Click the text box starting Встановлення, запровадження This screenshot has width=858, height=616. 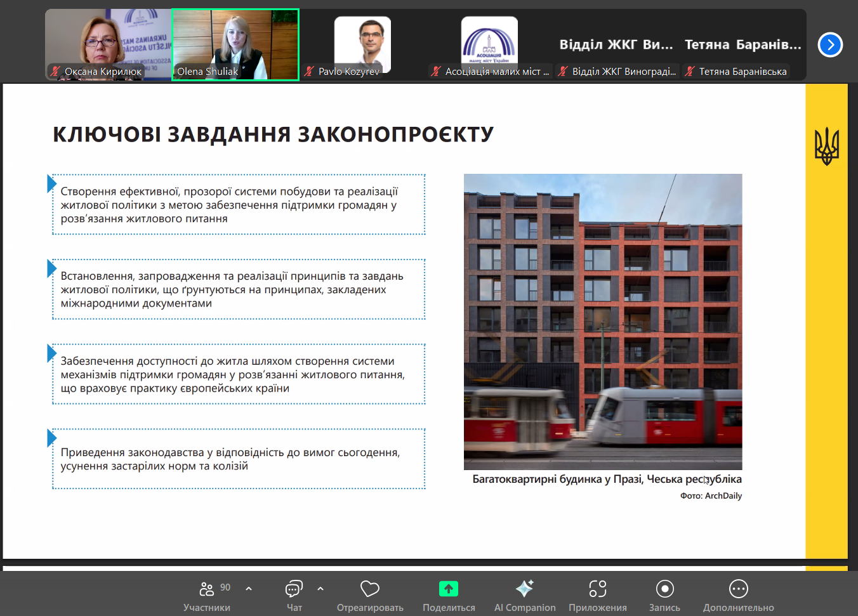click(x=239, y=289)
